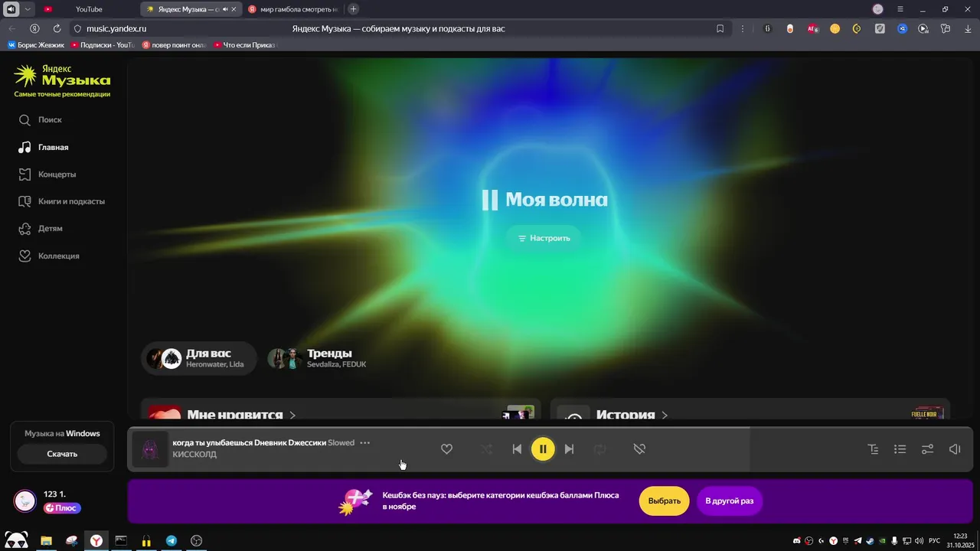The width and height of the screenshot is (980, 551).
Task: Open the OBS Studio taskbar icon
Action: click(196, 540)
